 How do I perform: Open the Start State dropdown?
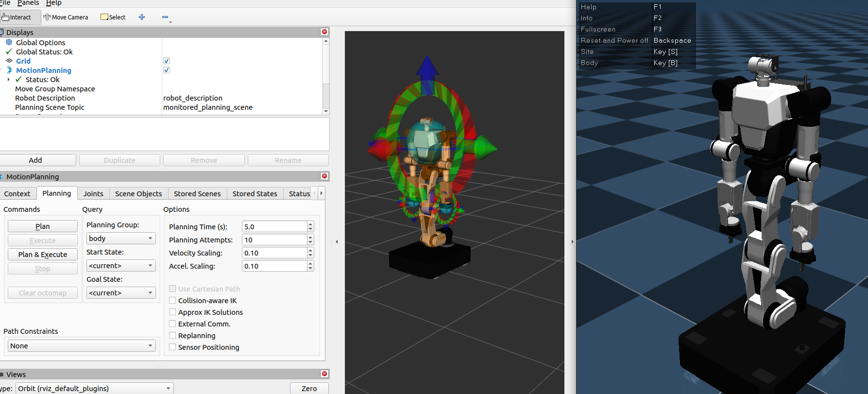coord(121,266)
